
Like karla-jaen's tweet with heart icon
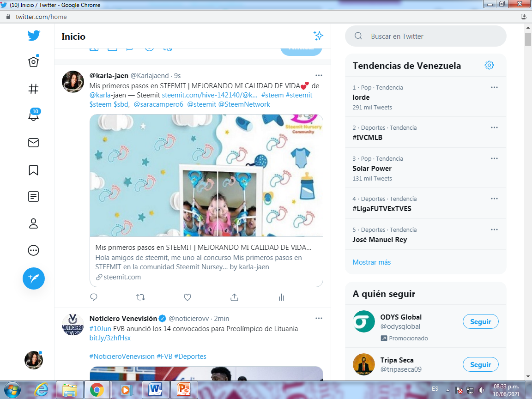tap(187, 297)
